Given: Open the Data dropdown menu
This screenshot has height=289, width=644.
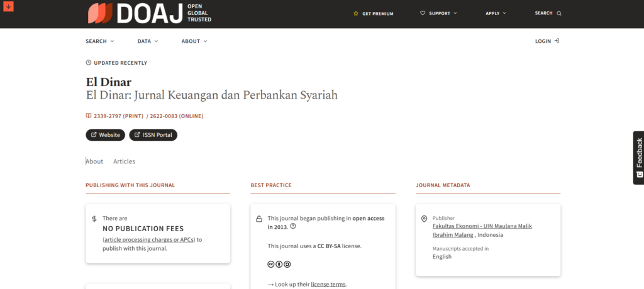Looking at the screenshot, I should pyautogui.click(x=148, y=41).
